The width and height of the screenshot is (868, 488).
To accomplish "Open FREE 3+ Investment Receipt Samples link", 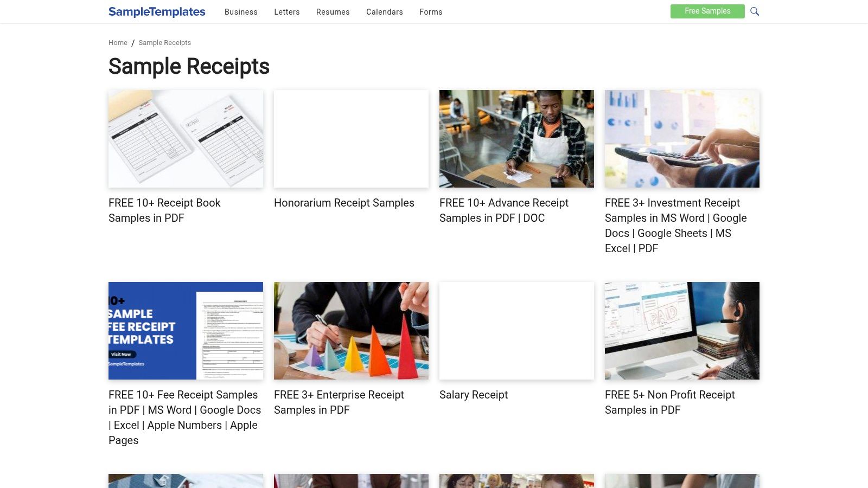I will click(x=675, y=226).
